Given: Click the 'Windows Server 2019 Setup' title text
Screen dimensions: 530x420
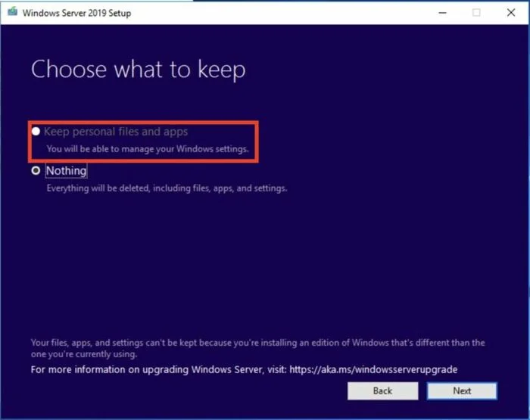Looking at the screenshot, I should (76, 13).
